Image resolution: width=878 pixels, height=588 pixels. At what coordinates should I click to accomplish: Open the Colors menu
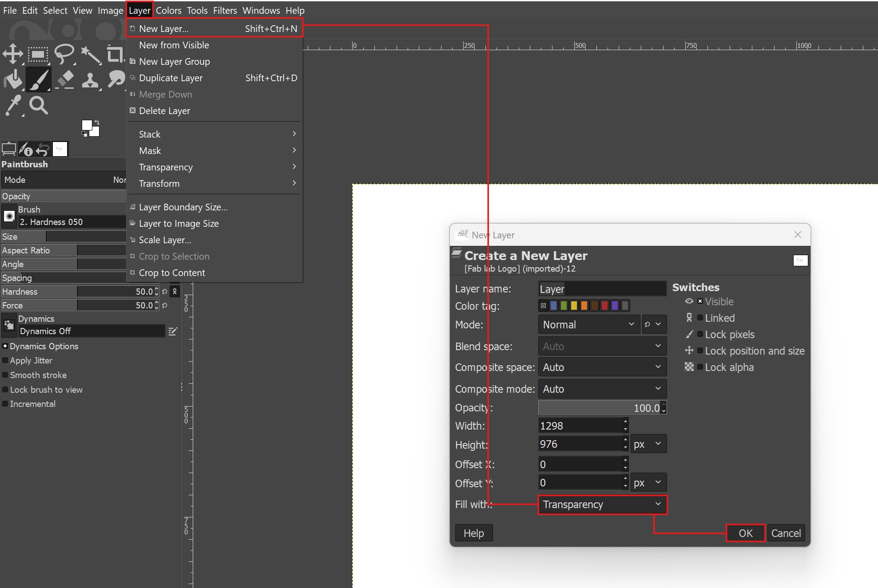pos(168,10)
